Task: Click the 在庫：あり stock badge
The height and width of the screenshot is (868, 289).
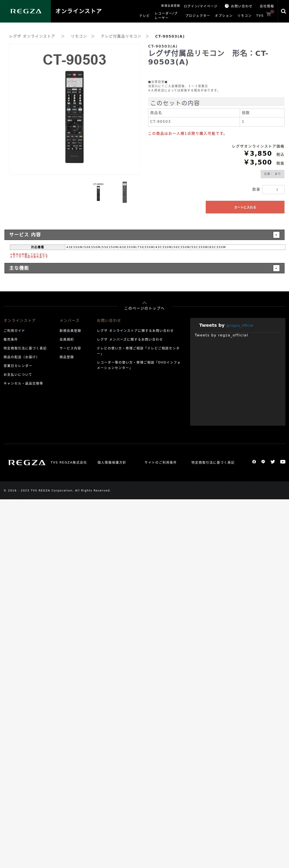Action: 273,174
